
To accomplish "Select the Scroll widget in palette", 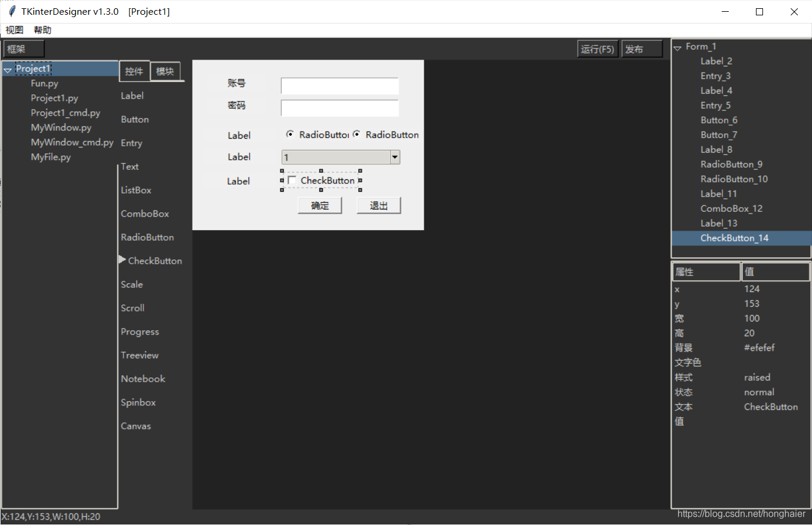I will click(x=133, y=308).
